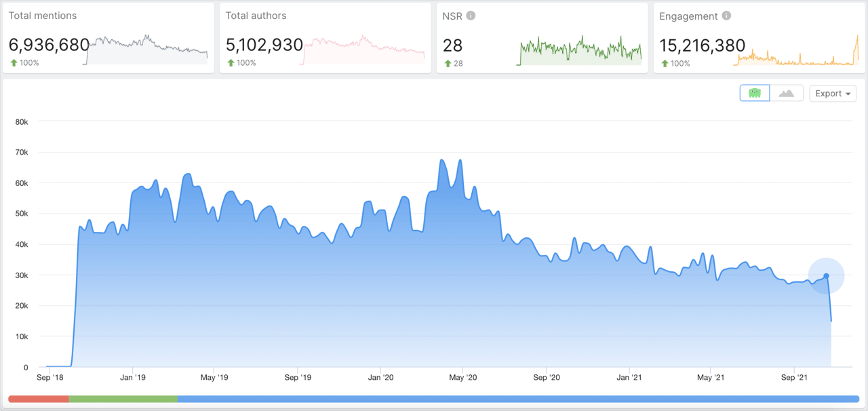Click the Engagement info icon
The image size is (868, 411).
(726, 16)
